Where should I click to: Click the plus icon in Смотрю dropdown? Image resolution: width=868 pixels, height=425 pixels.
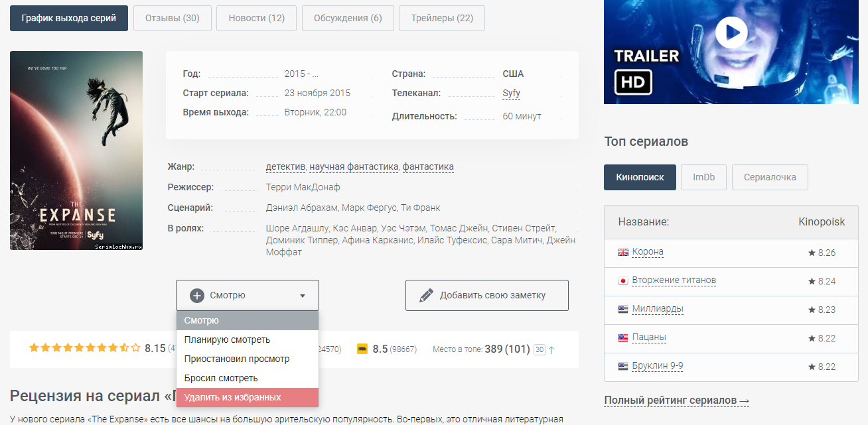[x=197, y=296]
